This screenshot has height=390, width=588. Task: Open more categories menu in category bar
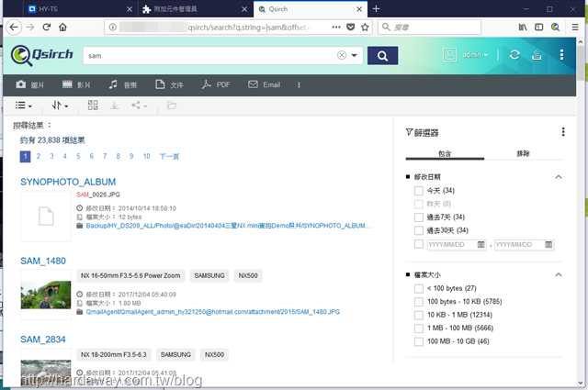pos(299,85)
